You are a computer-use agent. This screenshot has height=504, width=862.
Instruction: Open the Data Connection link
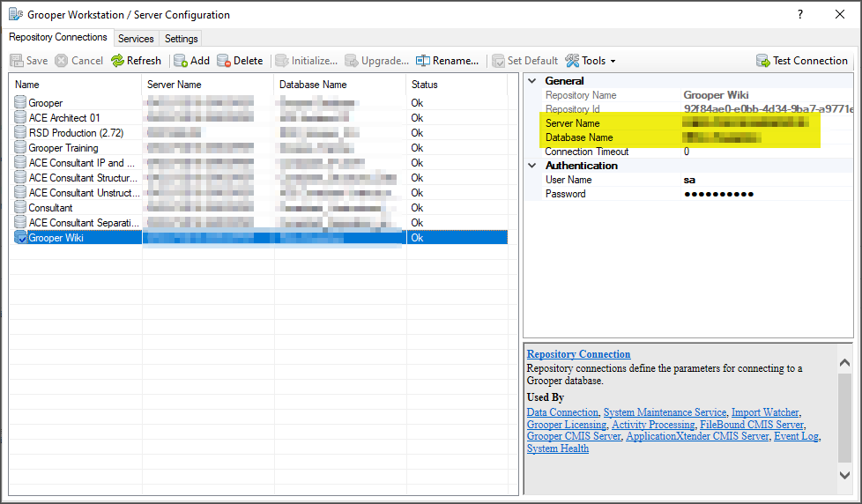coord(562,412)
